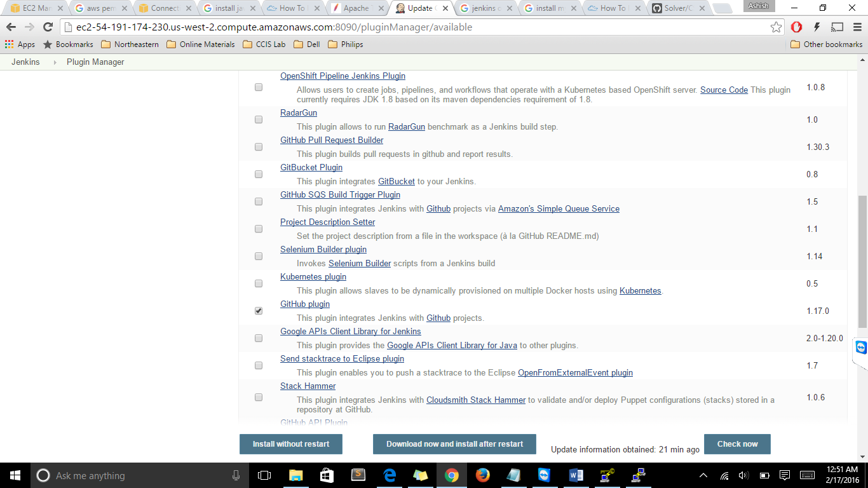Expand the Northeastern bookmarks folder

(130, 44)
